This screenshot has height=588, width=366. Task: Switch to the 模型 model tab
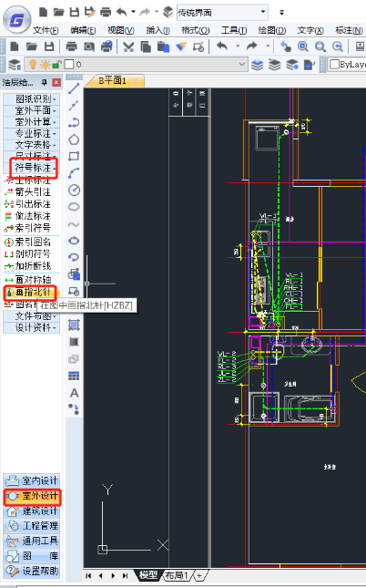point(148,575)
